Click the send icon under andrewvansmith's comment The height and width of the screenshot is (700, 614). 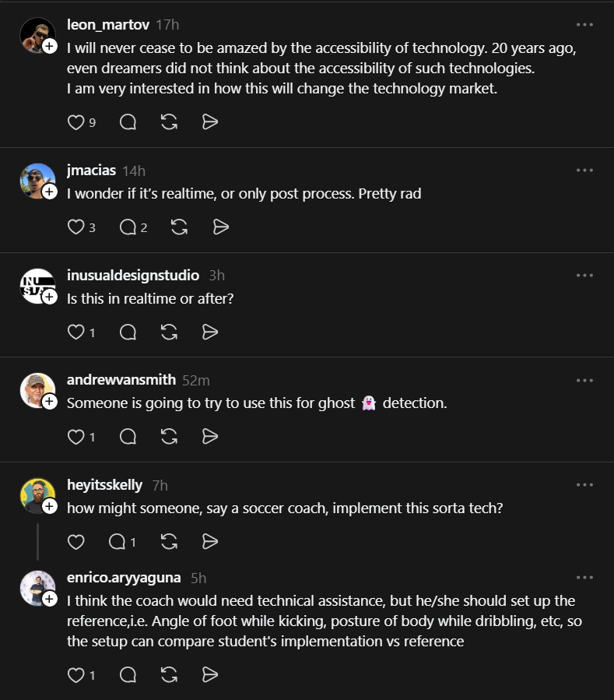point(209,437)
